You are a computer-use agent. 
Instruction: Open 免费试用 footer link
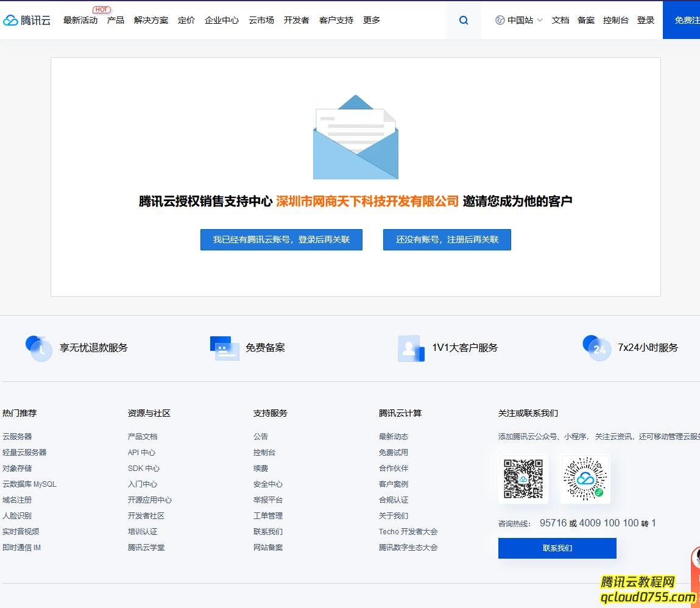click(x=394, y=452)
